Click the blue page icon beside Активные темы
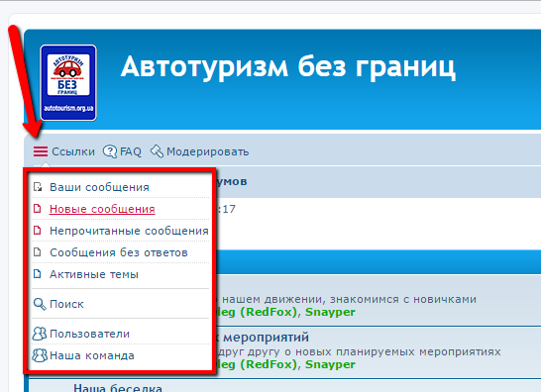This screenshot has height=392, width=541. click(x=38, y=274)
